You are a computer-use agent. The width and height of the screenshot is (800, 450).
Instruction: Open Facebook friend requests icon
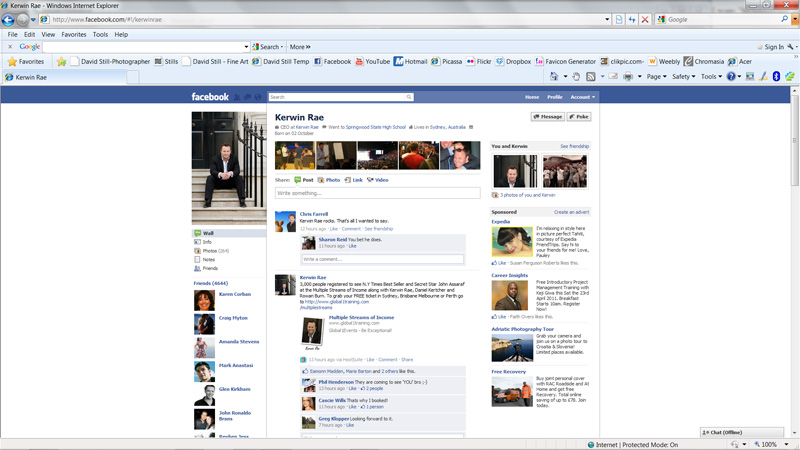point(237,97)
